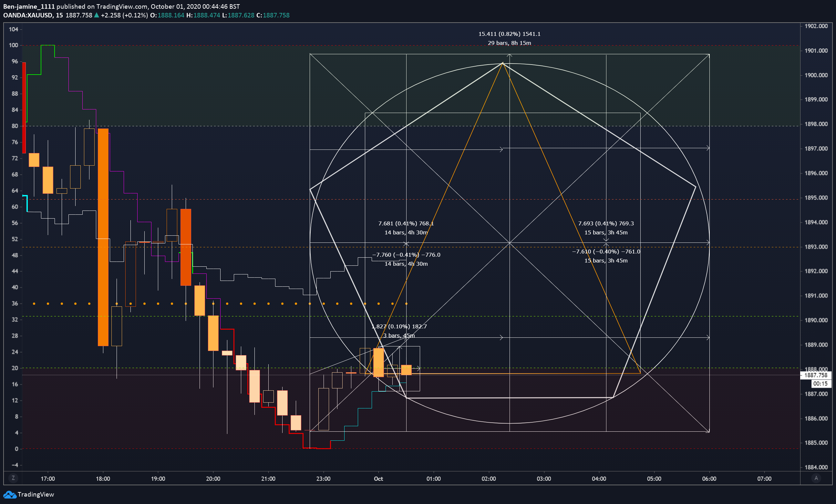Click the 23:00 time axis label
Screen dimensions: 836x504
323,479
